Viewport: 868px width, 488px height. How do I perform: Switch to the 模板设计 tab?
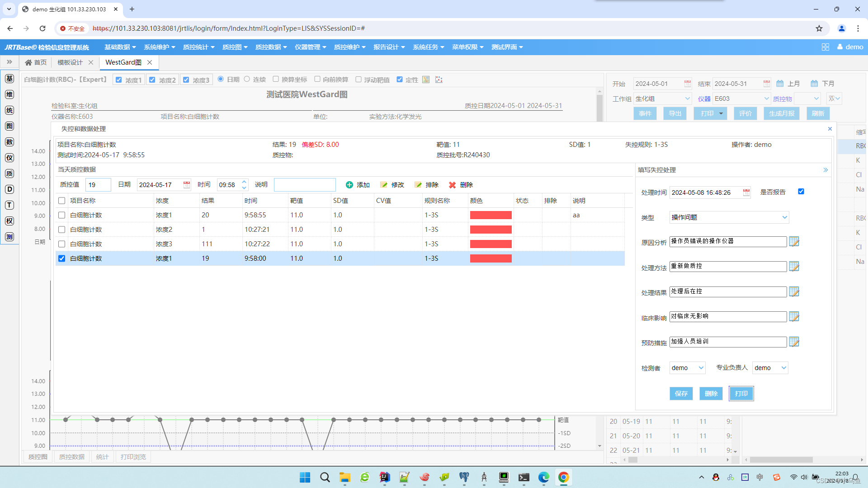[70, 62]
